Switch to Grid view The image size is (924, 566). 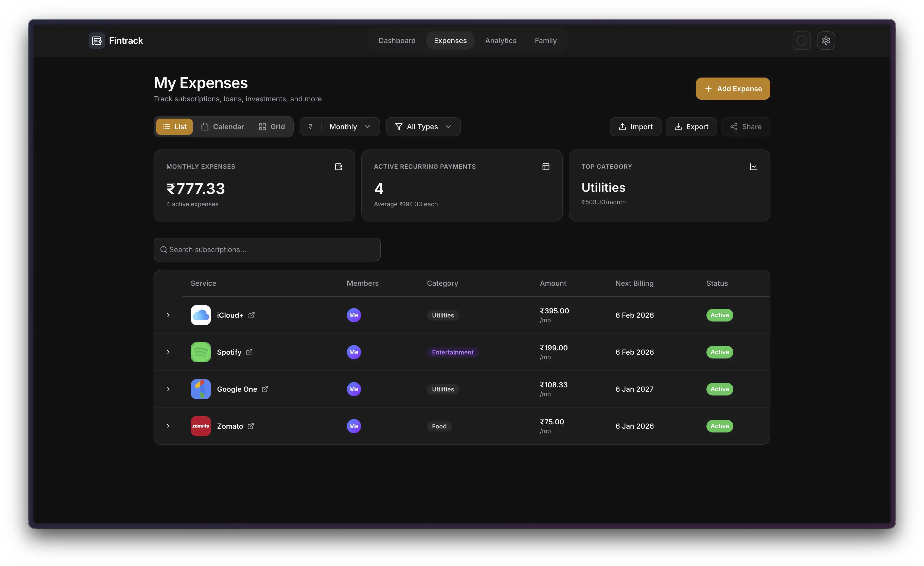click(x=272, y=127)
